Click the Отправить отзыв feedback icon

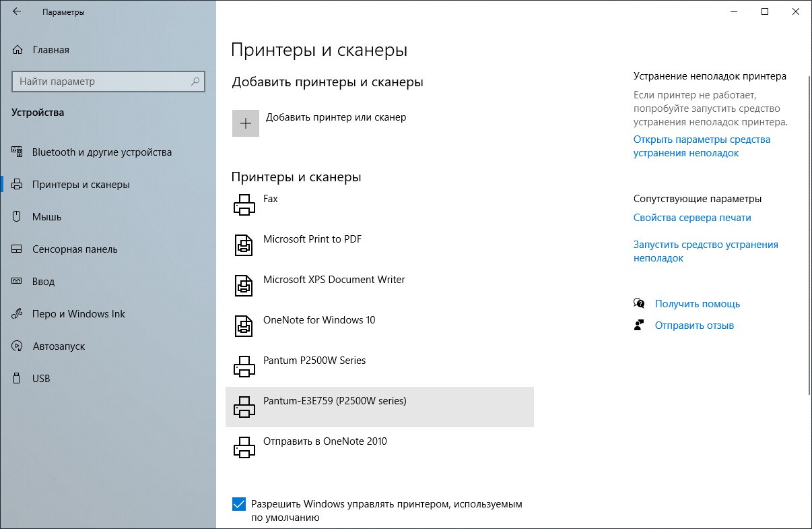(639, 325)
